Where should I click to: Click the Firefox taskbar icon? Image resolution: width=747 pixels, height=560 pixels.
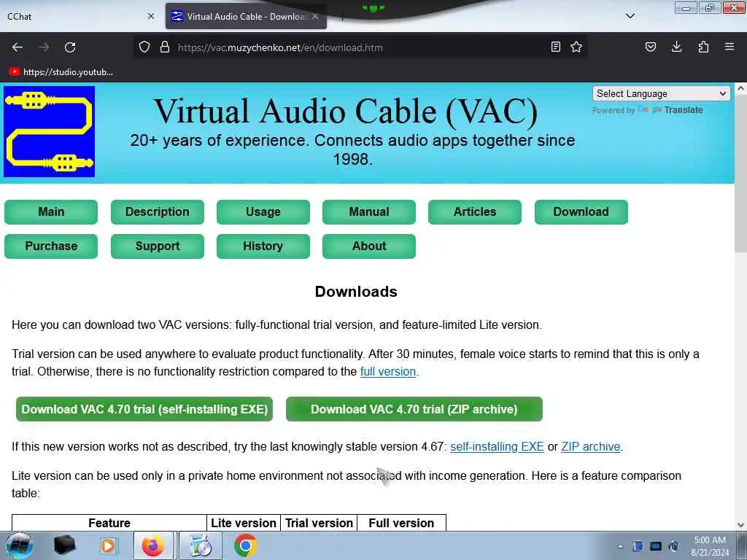coord(153,545)
